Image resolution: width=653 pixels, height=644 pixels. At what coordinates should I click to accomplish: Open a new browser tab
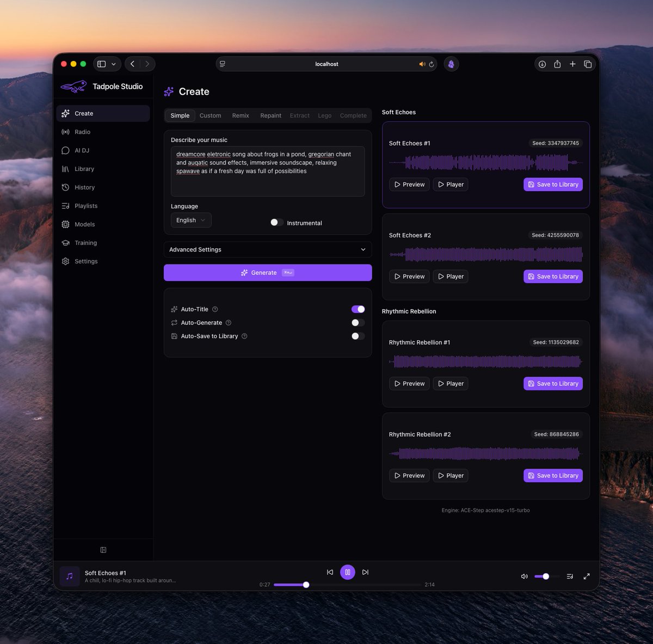[x=572, y=64]
